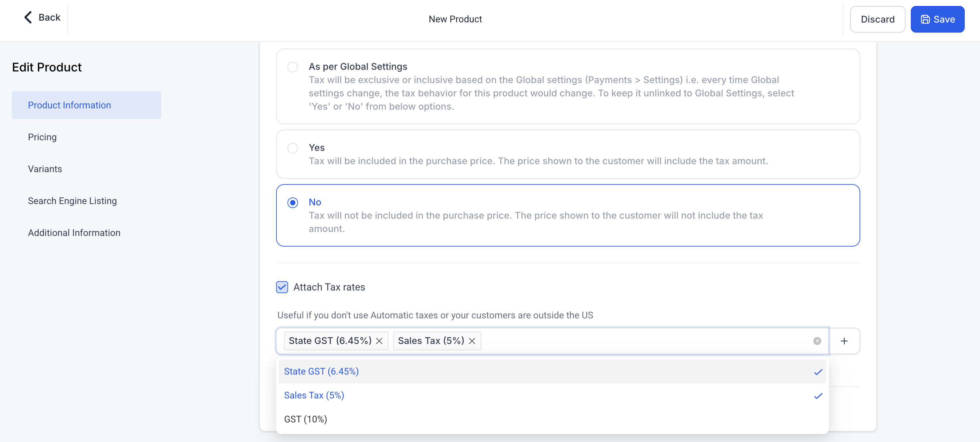Viewport: 980px width, 442px height.
Task: Click the plus icon to add a tax rate
Action: pos(844,341)
